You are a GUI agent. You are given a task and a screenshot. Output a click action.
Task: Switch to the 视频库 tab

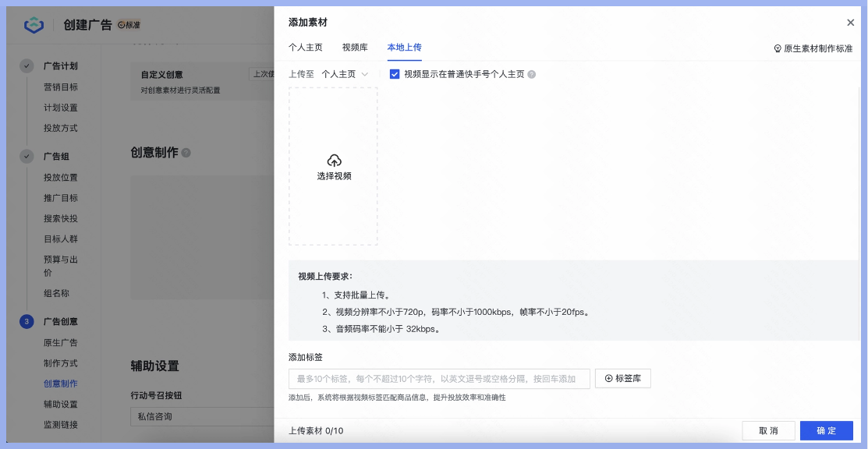[x=355, y=48]
